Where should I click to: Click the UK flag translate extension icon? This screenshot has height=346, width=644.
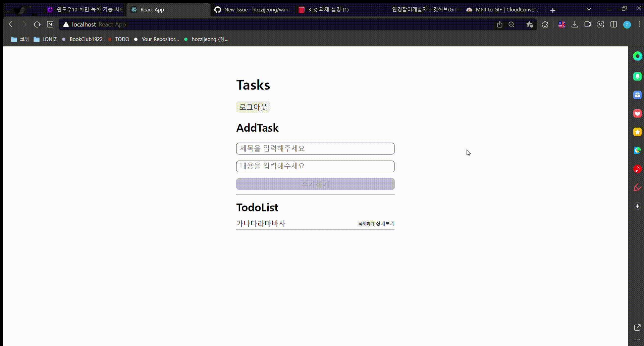point(562,24)
